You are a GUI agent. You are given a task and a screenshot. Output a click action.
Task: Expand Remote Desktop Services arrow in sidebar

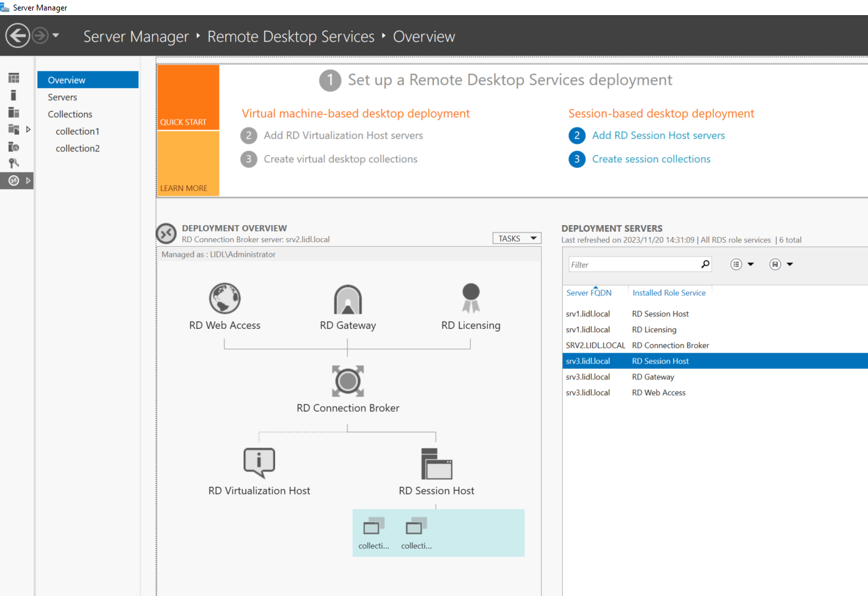28,181
